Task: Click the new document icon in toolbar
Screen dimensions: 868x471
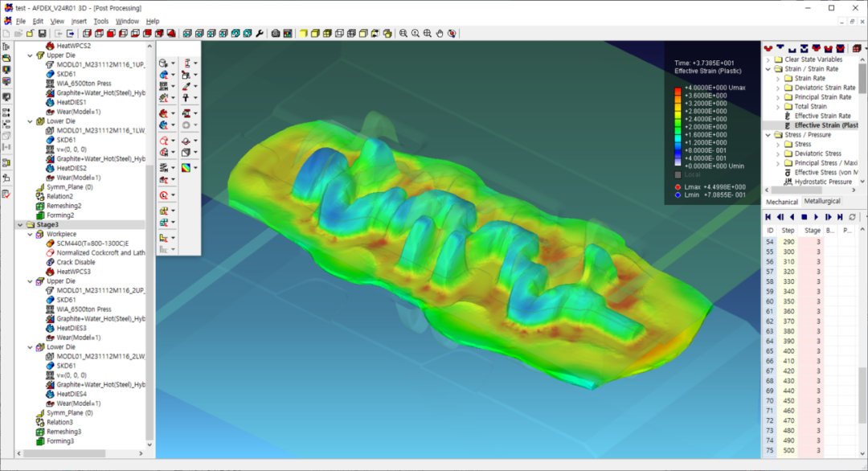Action: tap(6, 33)
